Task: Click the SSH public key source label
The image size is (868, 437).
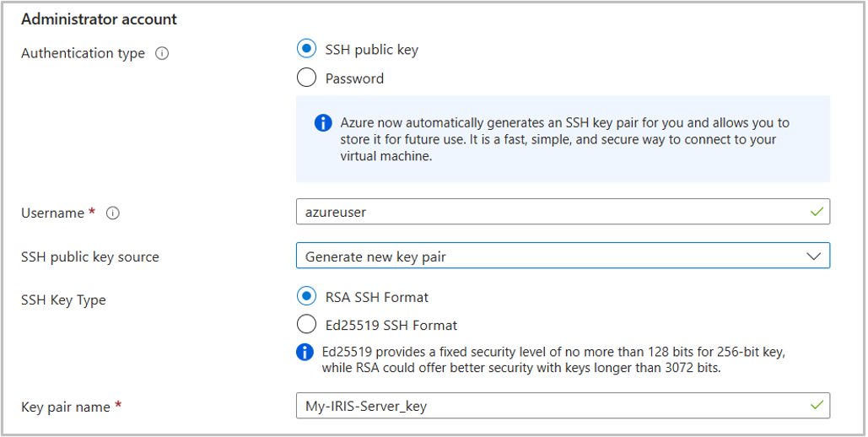Action: [x=90, y=256]
